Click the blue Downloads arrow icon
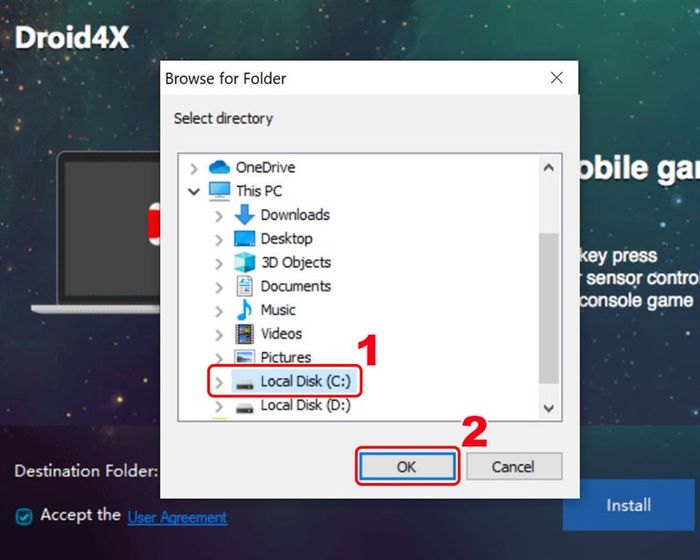 click(245, 215)
